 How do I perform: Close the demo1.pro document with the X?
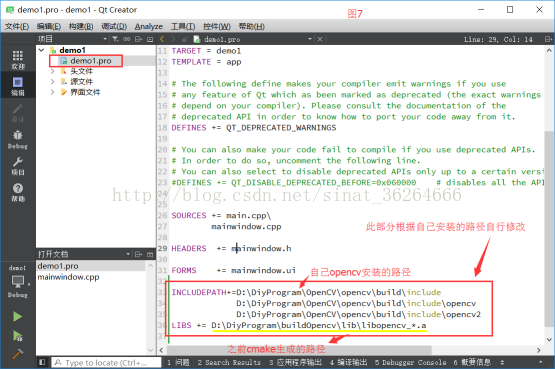pos(320,39)
